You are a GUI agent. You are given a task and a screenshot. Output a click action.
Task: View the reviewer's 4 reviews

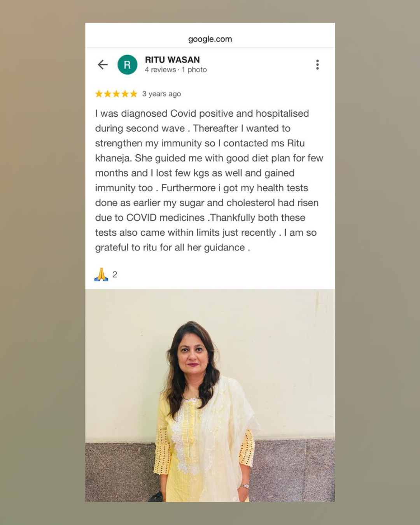point(160,70)
